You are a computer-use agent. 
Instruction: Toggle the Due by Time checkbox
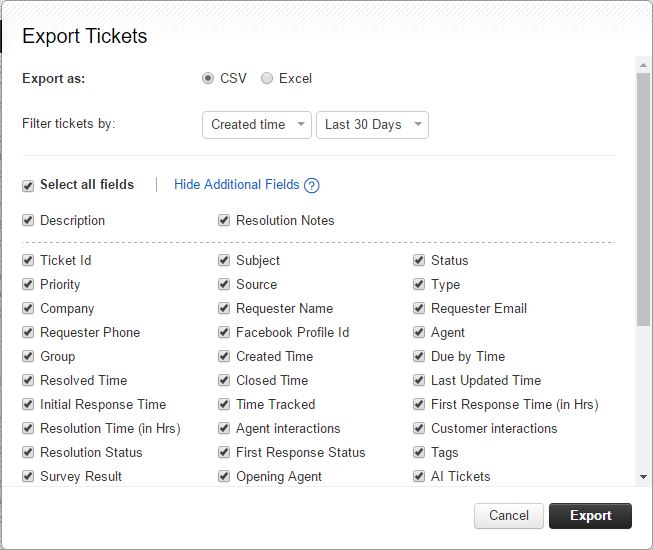click(x=419, y=356)
